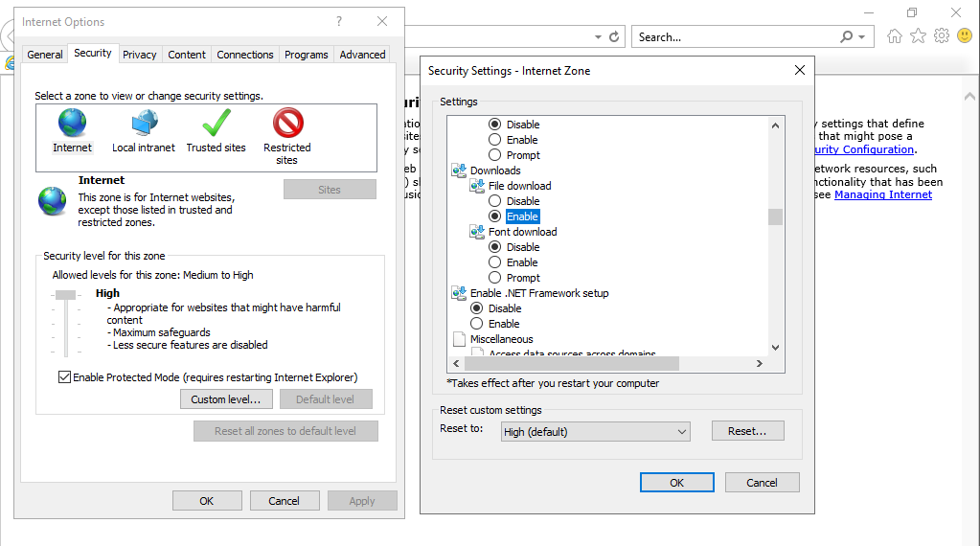Expand the search provider dropdown arrow

point(862,37)
